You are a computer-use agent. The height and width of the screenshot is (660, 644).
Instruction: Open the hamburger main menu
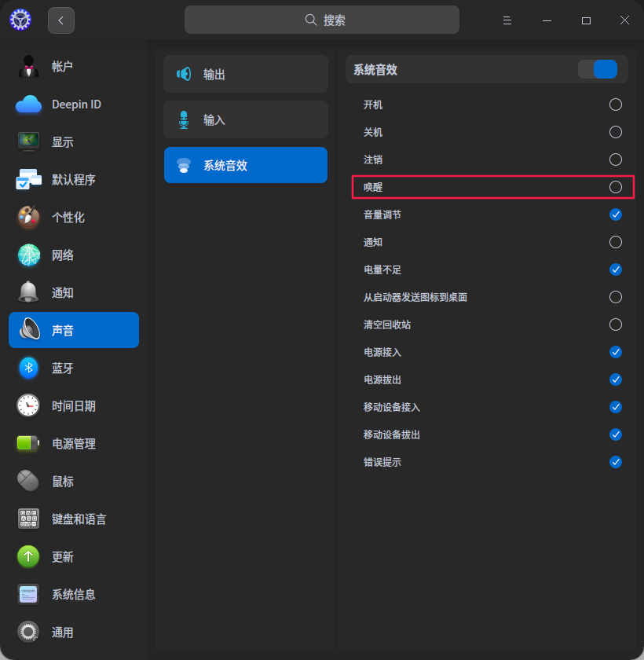click(x=507, y=20)
